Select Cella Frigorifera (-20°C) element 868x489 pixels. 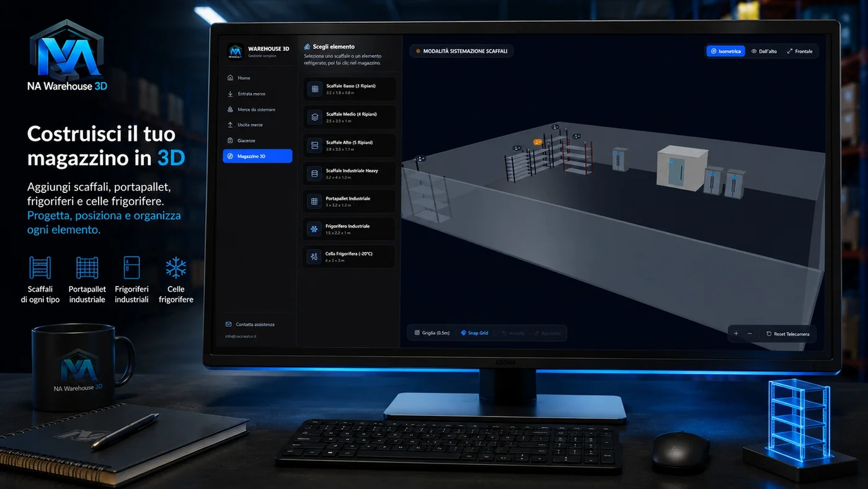349,256
